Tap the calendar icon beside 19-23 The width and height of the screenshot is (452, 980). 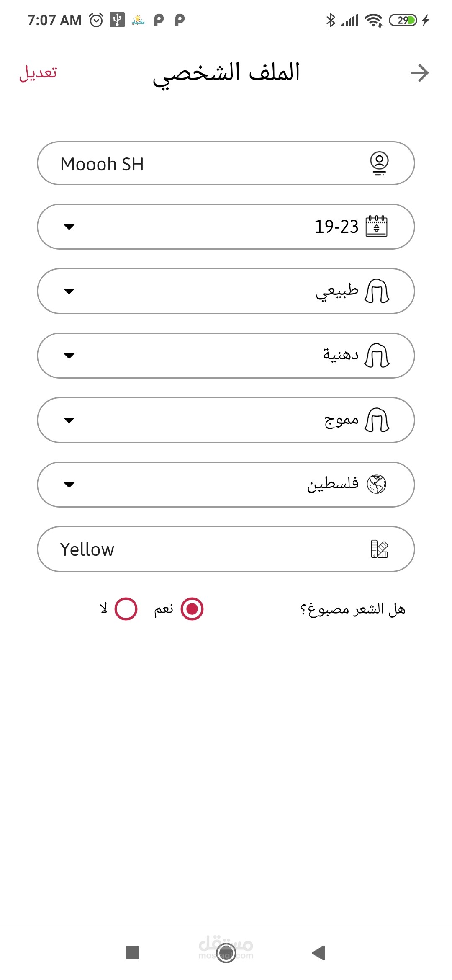tap(376, 227)
